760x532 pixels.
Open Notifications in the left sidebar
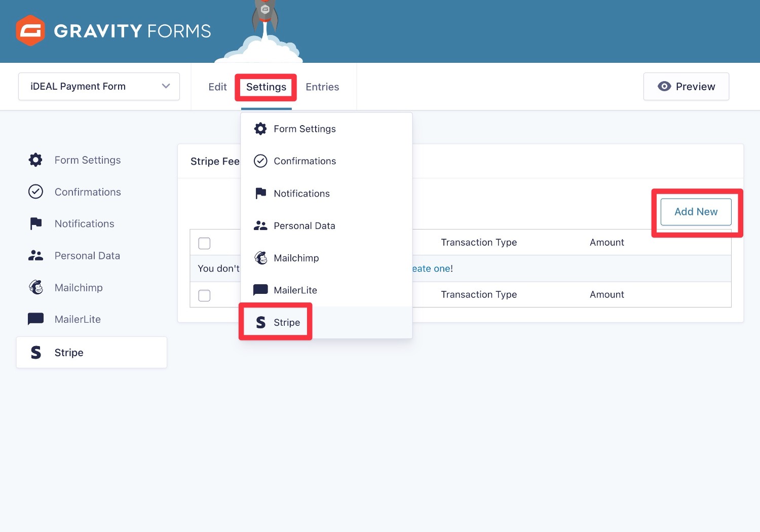pos(92,223)
